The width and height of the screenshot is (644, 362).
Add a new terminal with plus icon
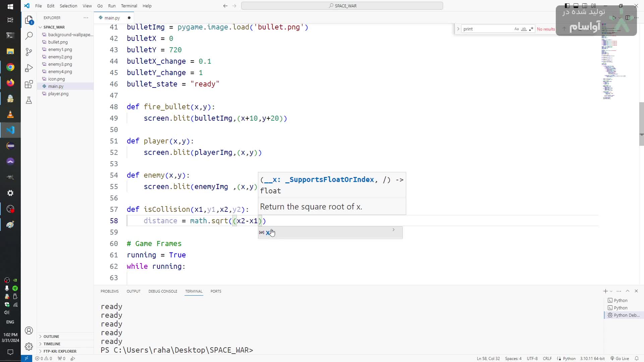pyautogui.click(x=605, y=291)
